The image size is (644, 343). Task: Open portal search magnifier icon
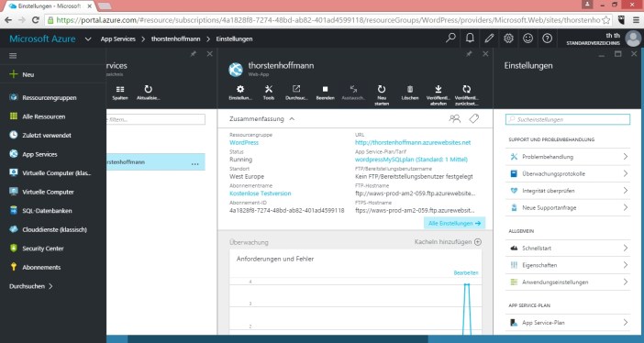pos(450,39)
